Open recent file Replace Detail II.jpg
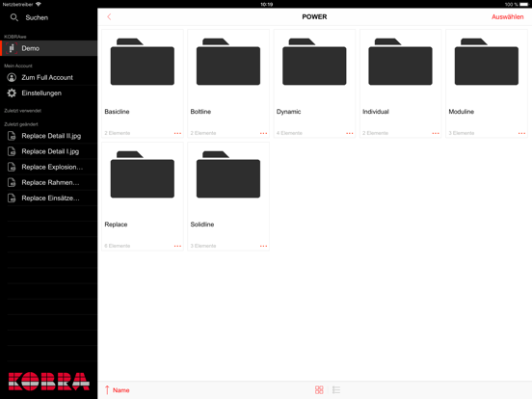The image size is (532, 399). tap(49, 136)
